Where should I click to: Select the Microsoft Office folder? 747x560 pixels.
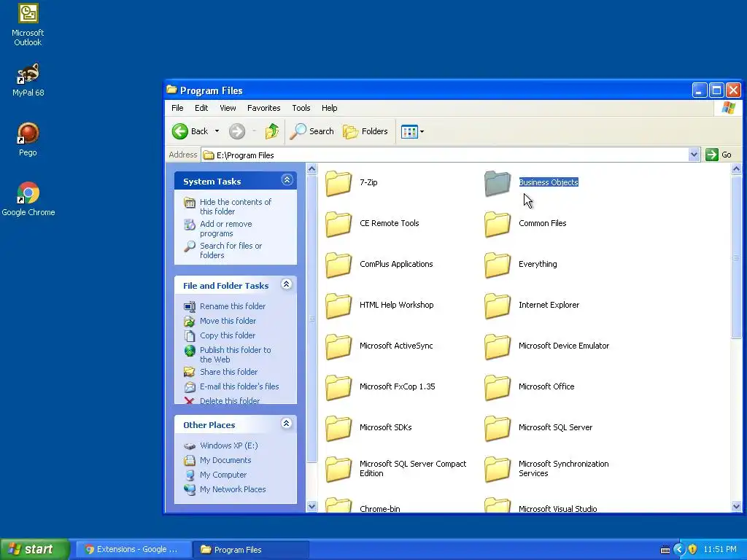pyautogui.click(x=530, y=386)
